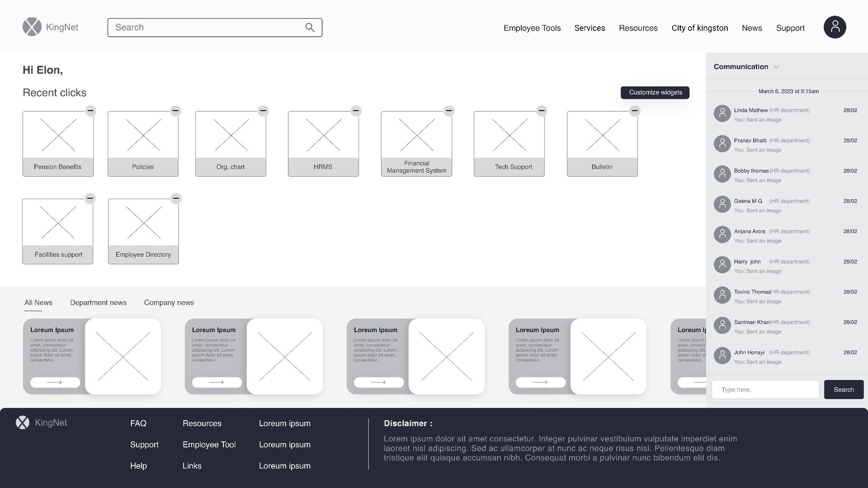Click the name Anjana Arora in conversations
Image resolution: width=868 pixels, height=488 pixels.
750,231
